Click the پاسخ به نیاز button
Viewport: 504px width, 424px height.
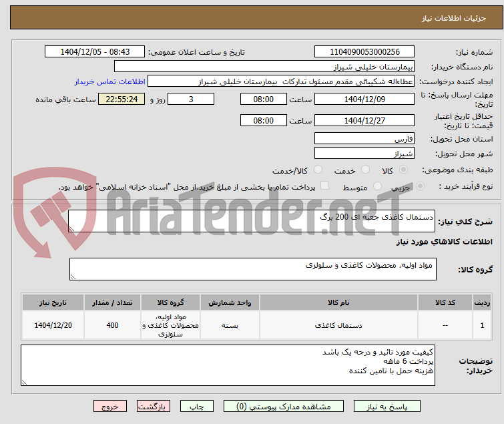point(387,407)
